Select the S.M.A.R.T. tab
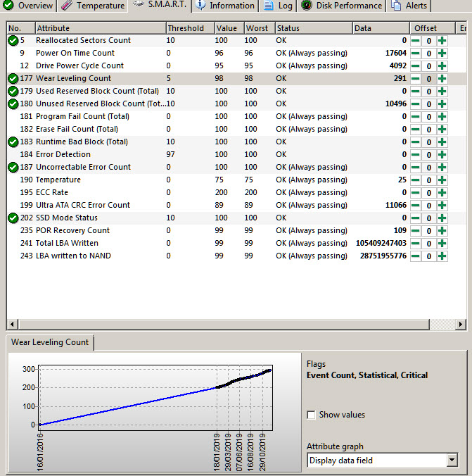 [160, 5]
